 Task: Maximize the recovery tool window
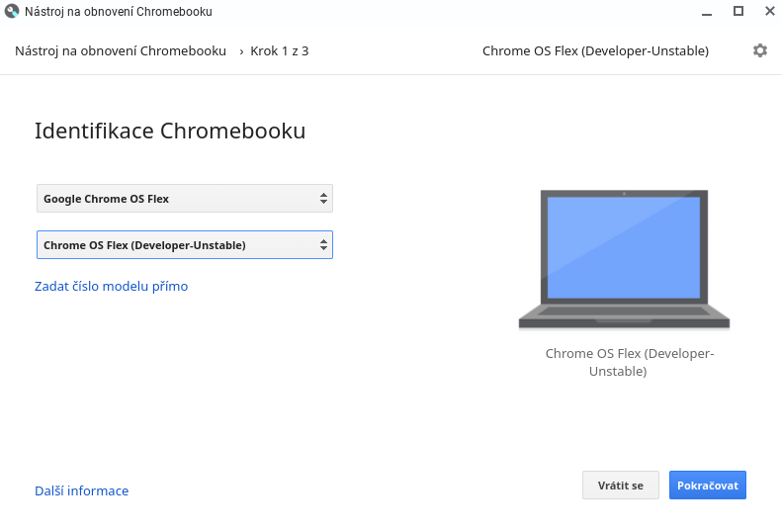738,11
